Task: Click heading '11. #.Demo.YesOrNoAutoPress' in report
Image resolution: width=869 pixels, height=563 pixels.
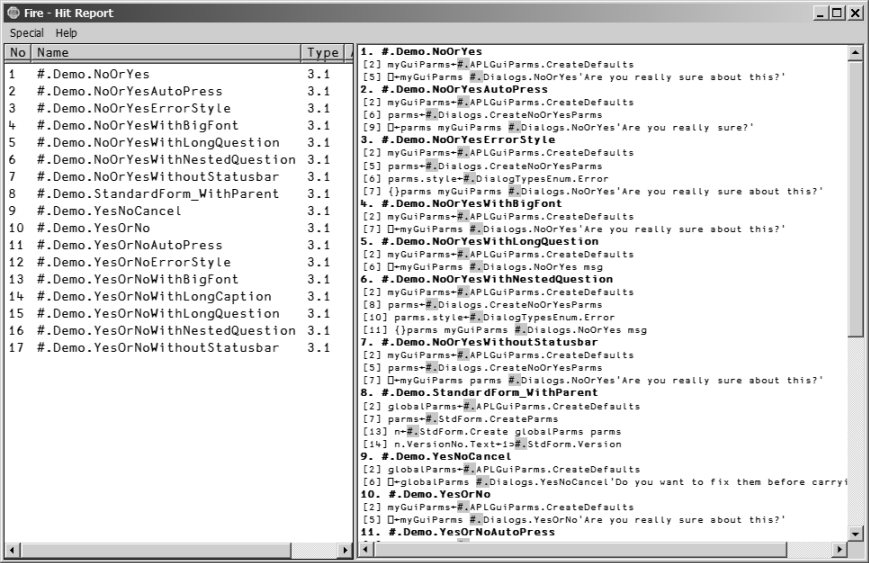Action: [457, 532]
